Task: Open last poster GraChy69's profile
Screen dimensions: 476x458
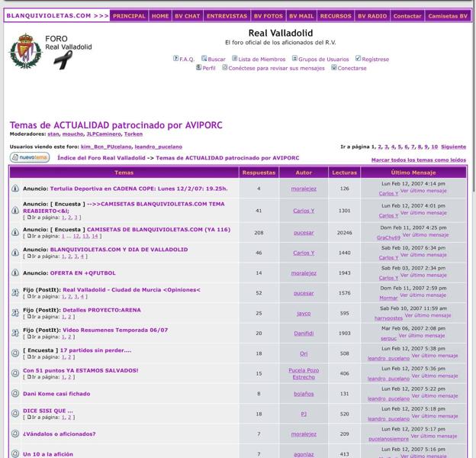Action: click(388, 237)
